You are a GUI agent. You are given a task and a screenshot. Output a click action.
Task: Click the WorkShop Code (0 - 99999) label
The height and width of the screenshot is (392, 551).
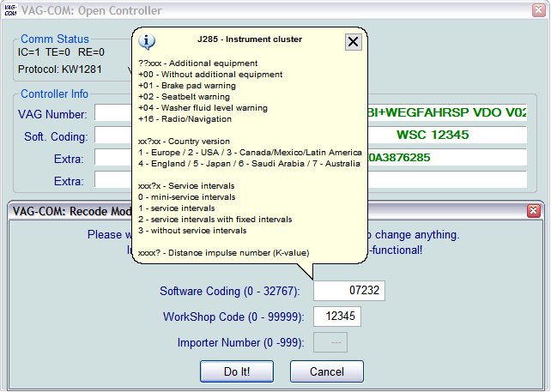click(x=233, y=317)
